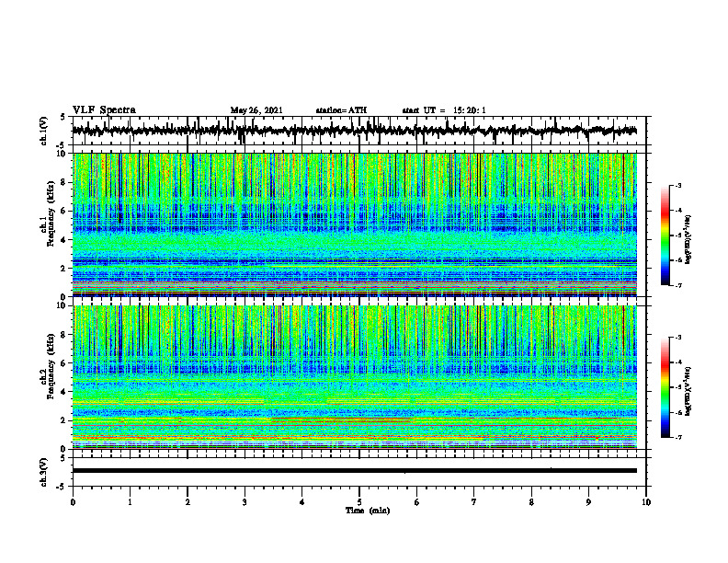Click tick label "9" on the Time axis

[x=588, y=502]
